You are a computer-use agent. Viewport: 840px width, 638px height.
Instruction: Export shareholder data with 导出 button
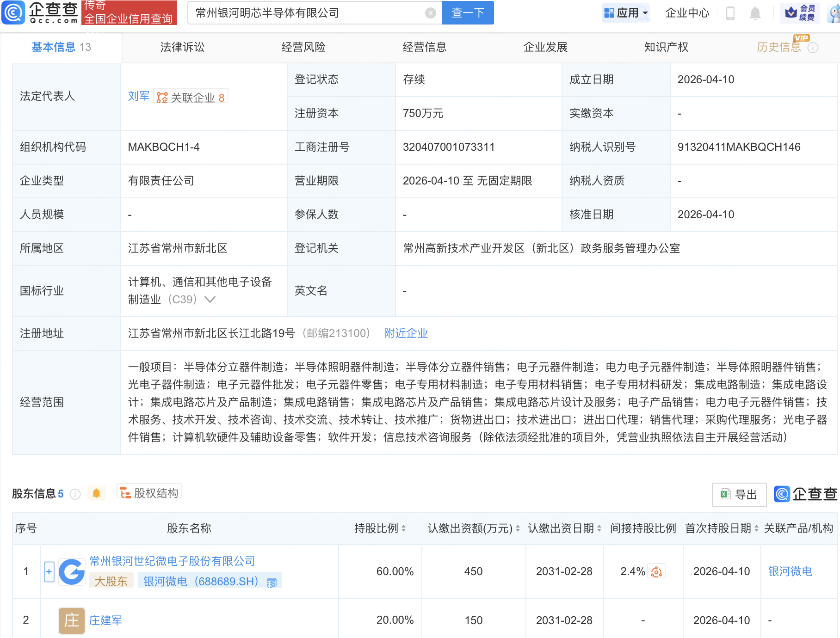[x=739, y=495]
